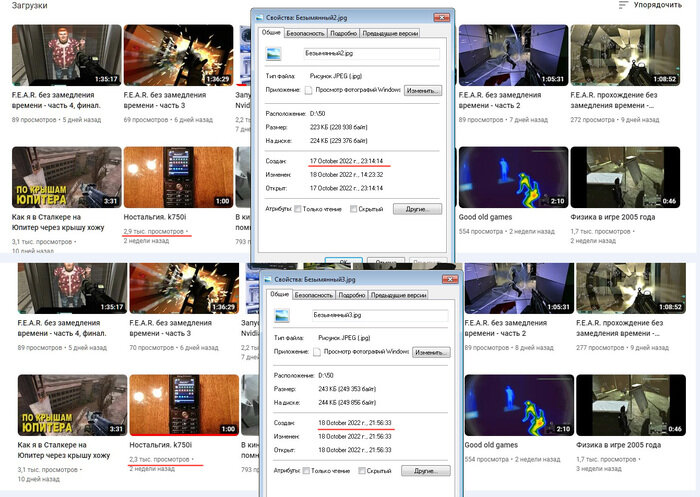Viewport: 700px width, 497px height.
Task: Click Изменить... in Безымянный2.jpg properties
Action: click(x=423, y=91)
